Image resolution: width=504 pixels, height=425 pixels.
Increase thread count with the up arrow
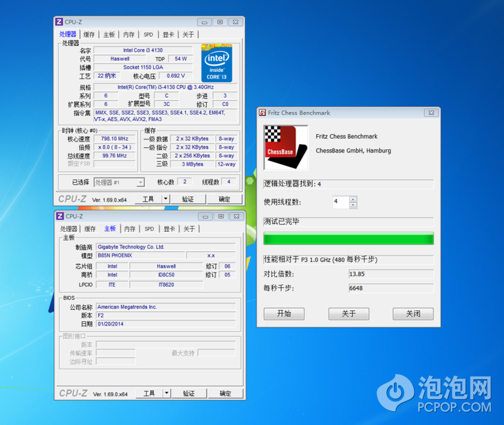point(353,199)
